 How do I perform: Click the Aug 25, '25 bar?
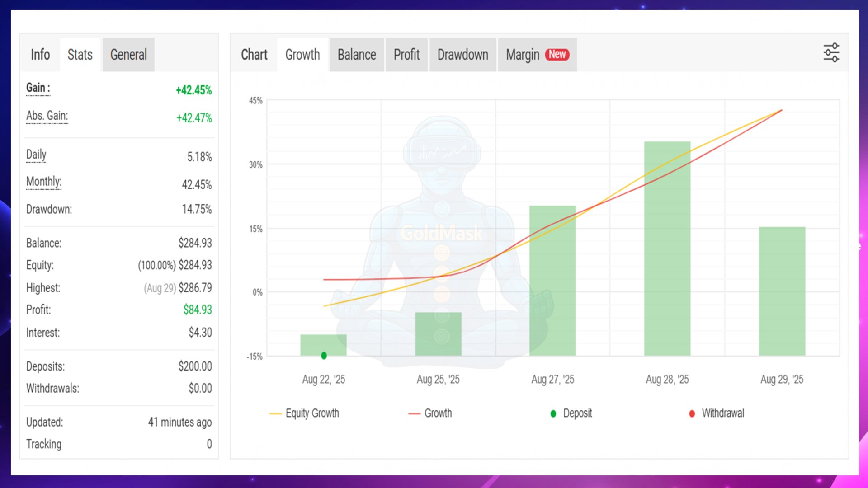[439, 334]
